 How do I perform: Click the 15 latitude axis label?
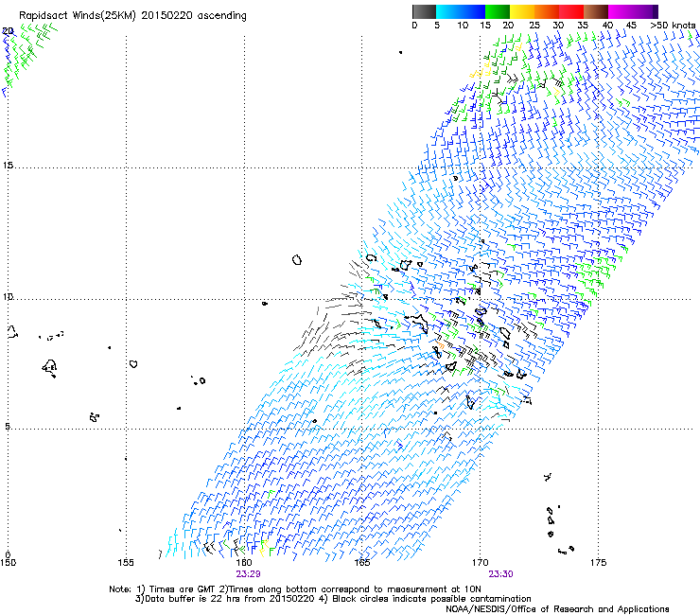pos(8,166)
